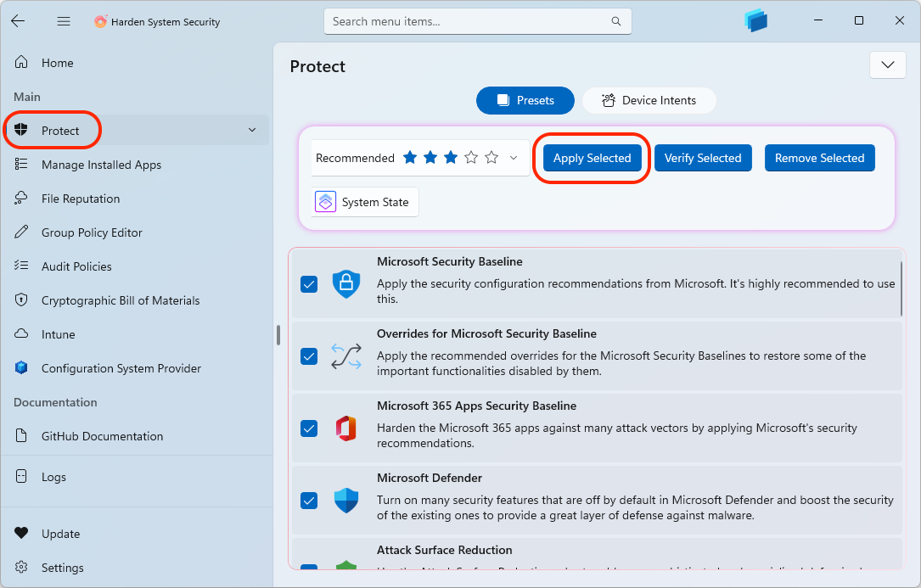Click the blue cube icon in title bar
This screenshot has width=921, height=588.
coord(756,20)
